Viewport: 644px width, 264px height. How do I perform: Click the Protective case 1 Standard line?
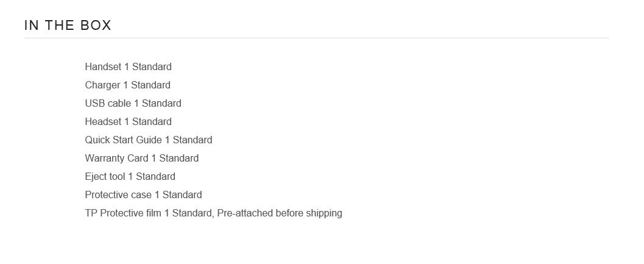pos(143,195)
